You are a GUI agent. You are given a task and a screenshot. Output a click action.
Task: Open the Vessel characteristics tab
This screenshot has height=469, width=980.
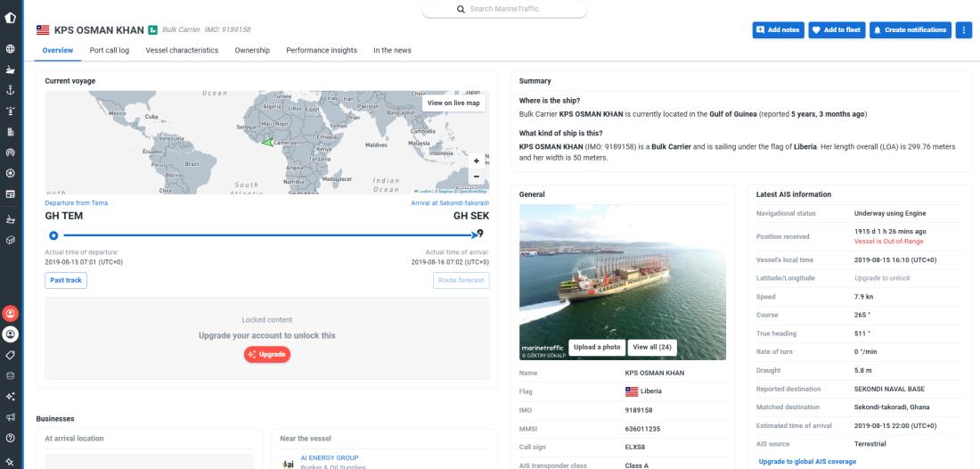coord(182,50)
